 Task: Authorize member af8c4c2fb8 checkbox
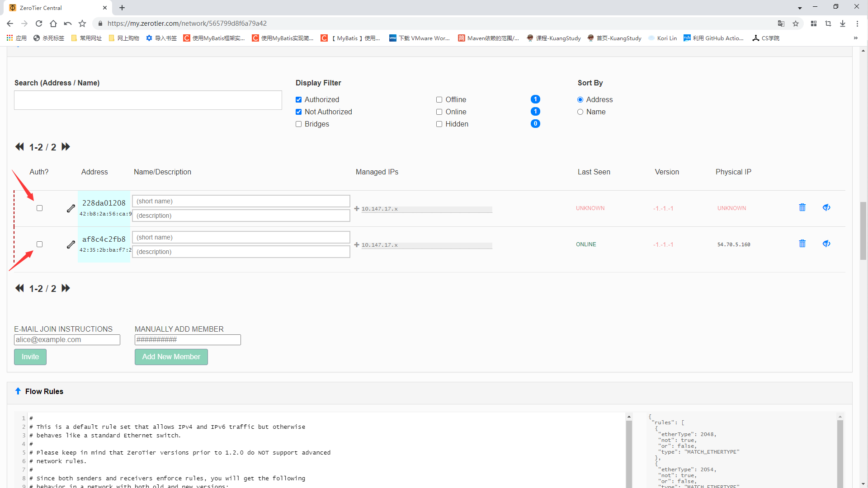click(x=40, y=244)
